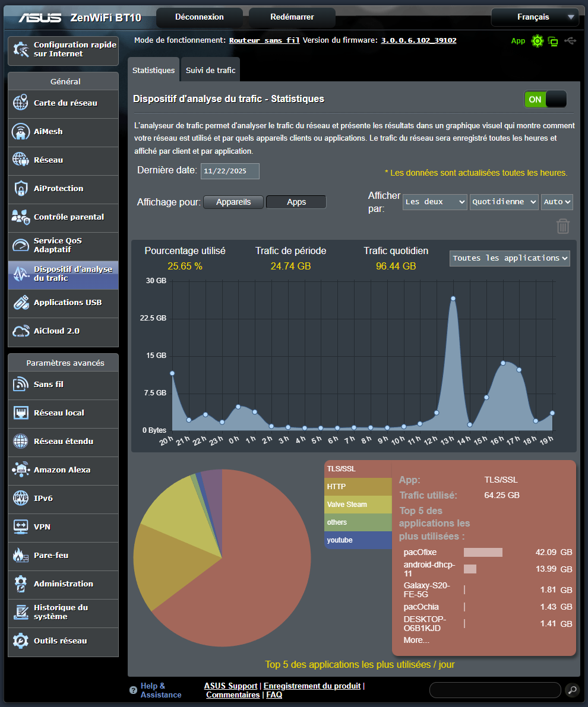Screen dimensions: 588x707
Task: Click the trash icon to delete traffic data
Action: pyautogui.click(x=562, y=226)
